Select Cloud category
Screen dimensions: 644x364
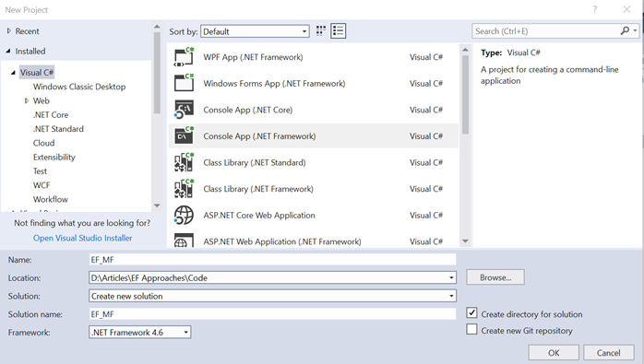pos(43,143)
